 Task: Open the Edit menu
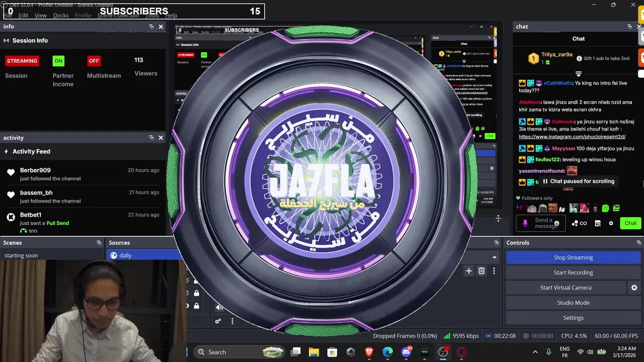(23, 16)
